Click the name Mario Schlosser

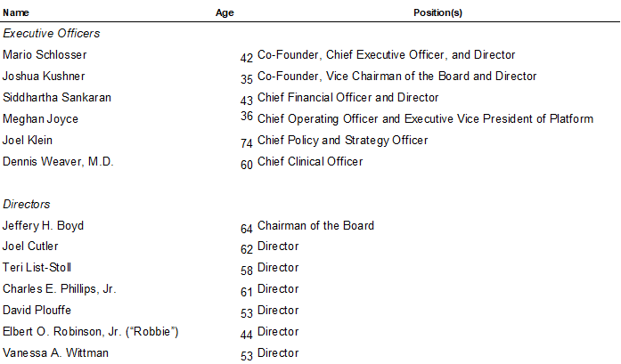click(45, 54)
